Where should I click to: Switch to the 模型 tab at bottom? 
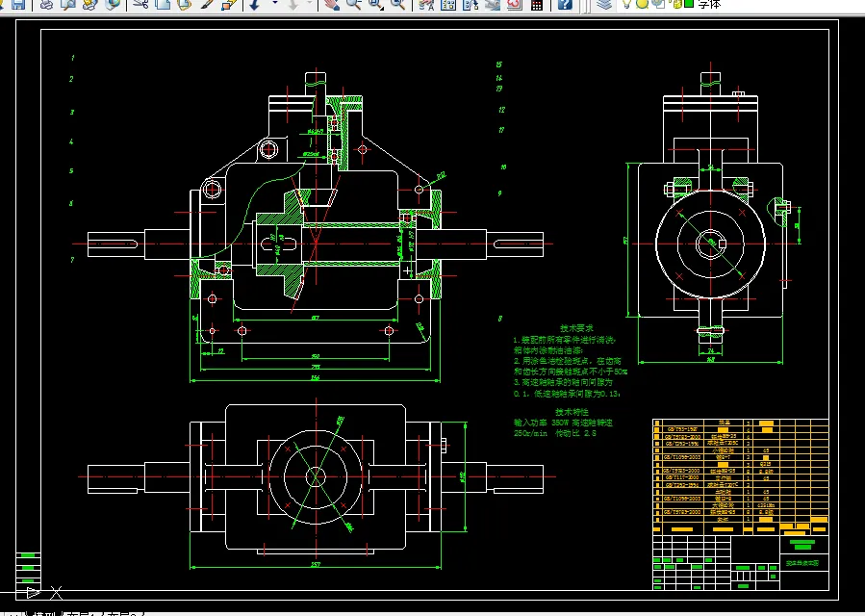click(44, 613)
